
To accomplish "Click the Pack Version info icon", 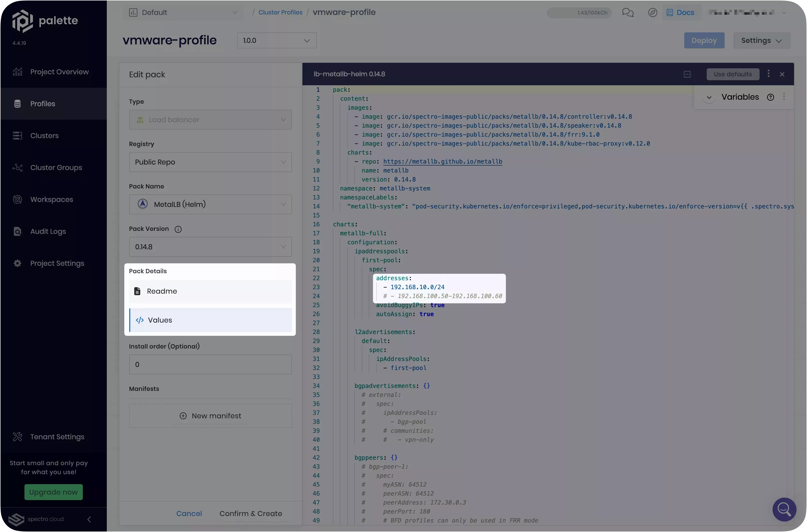I will pyautogui.click(x=178, y=229).
